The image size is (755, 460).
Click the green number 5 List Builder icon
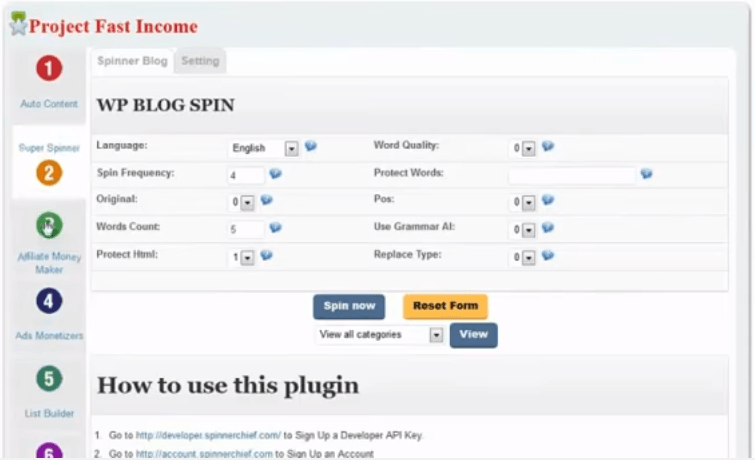(x=49, y=379)
